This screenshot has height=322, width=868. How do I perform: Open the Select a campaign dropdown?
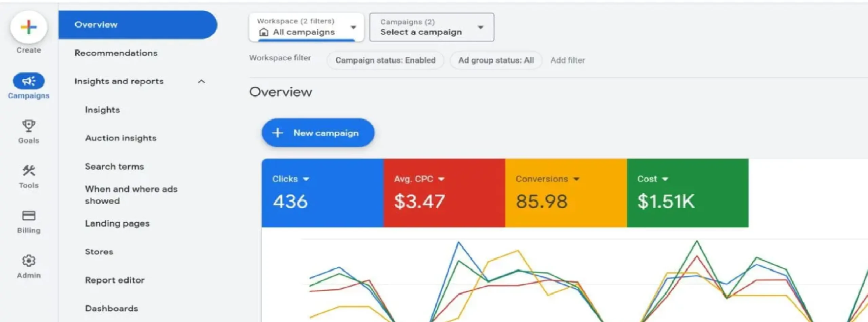click(x=481, y=28)
